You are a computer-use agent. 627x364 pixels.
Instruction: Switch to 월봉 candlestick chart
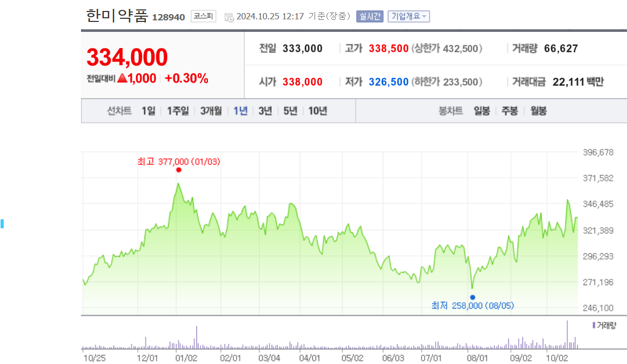coord(538,111)
